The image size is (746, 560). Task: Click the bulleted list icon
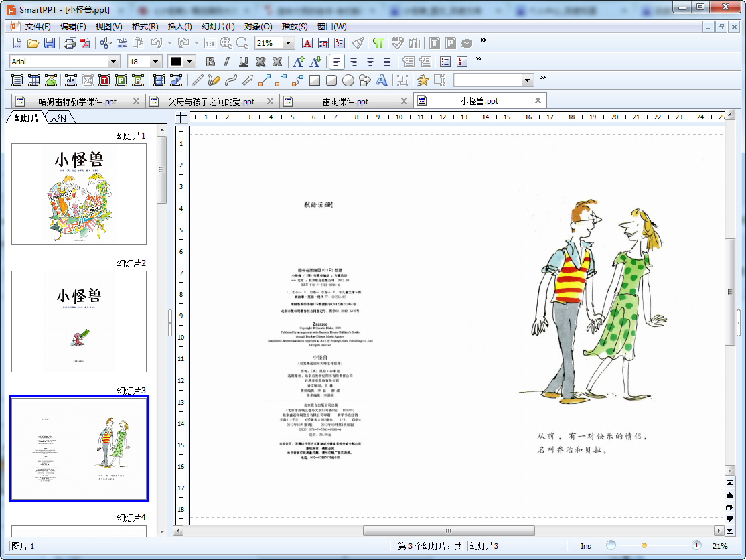click(445, 62)
